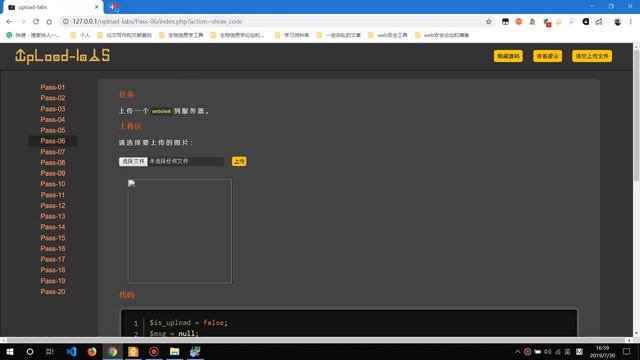Launch Firefox from the taskbar
The image size is (640, 360).
tap(92, 351)
